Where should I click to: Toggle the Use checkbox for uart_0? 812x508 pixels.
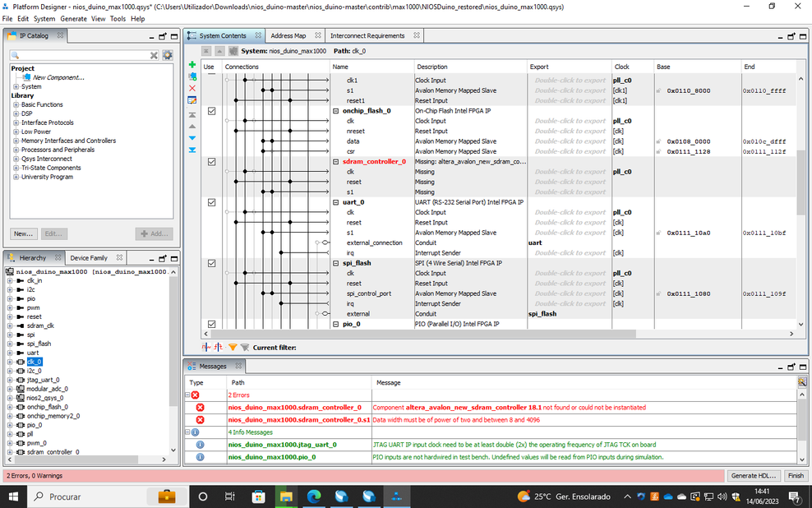212,202
